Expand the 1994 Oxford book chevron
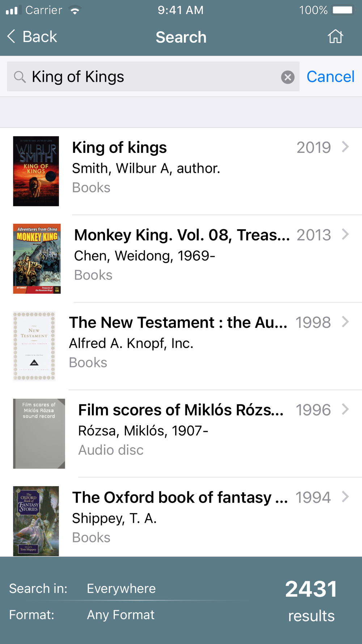 [345, 497]
